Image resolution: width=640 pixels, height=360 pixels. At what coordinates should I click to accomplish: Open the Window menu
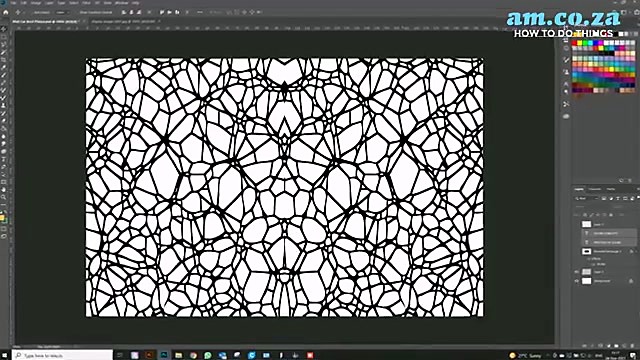[x=121, y=3]
